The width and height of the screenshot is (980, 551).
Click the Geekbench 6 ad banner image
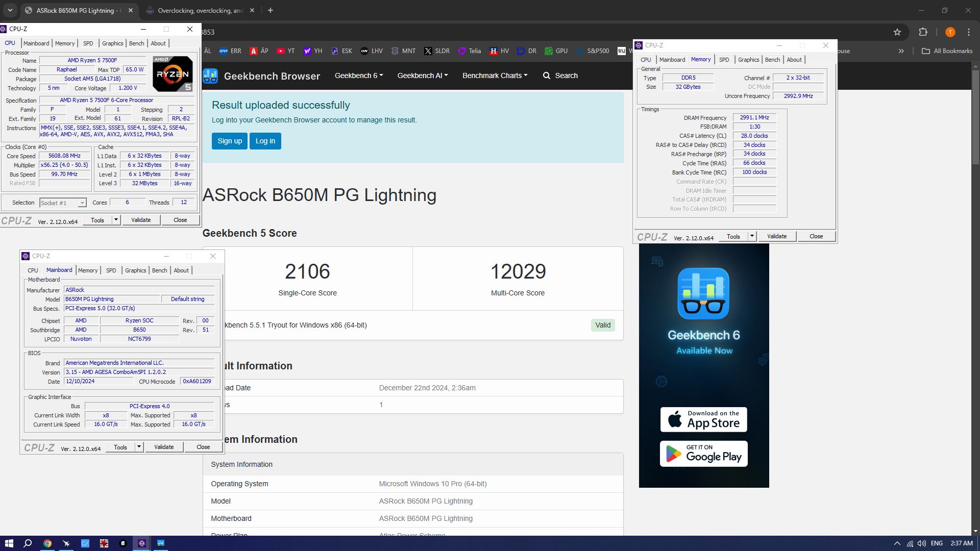click(704, 365)
